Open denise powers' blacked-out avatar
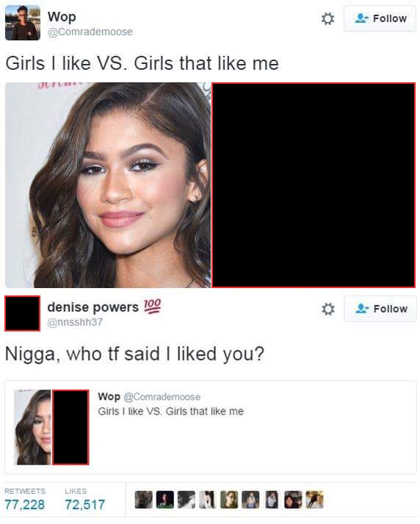This screenshot has width=420, height=524. 22,314
